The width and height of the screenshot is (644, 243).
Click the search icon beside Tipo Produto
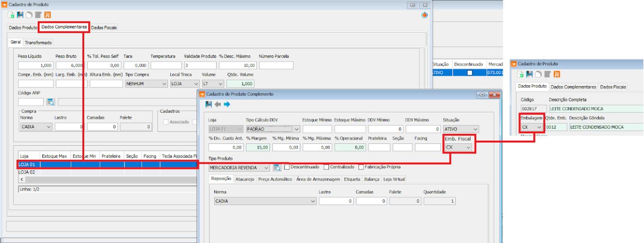(x=277, y=167)
